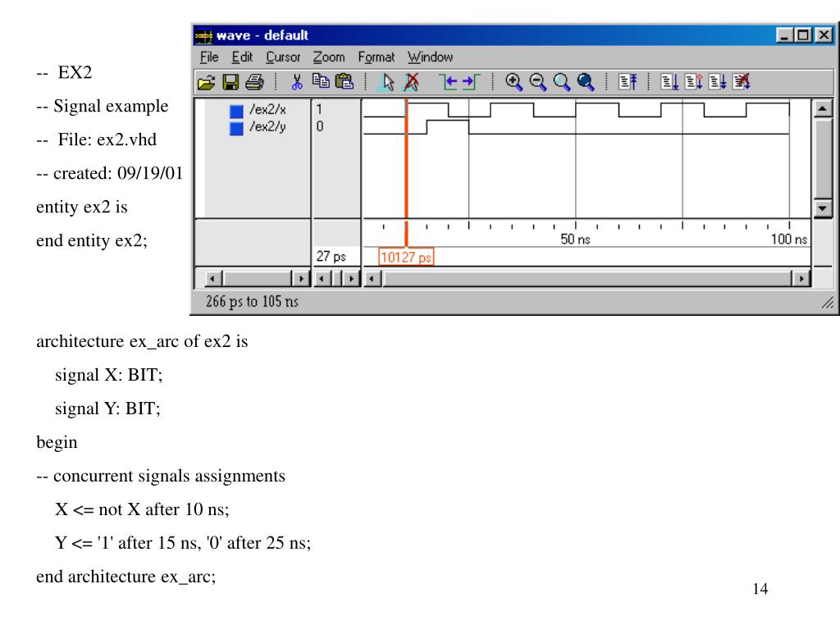840x630 pixels.
Task: Click the waveform horizontal scrollbar thumb
Action: [587, 279]
